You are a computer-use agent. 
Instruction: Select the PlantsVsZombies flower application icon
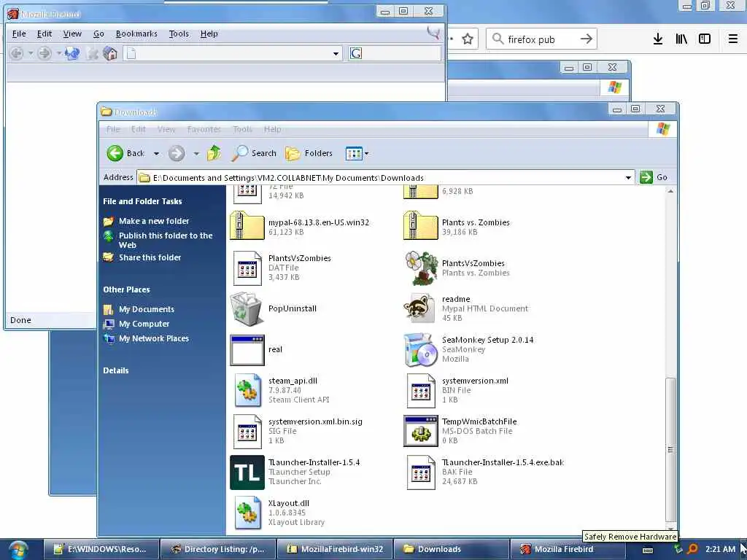point(421,268)
